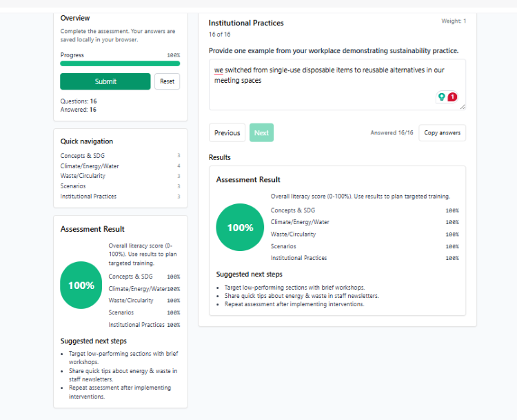Jump to Concepts & SDG section
The height and width of the screenshot is (420, 517).
click(x=83, y=156)
